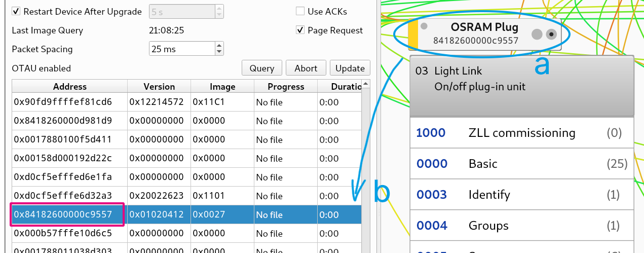Image resolution: width=644 pixels, height=253 pixels.
Task: Open the 1000 ZLL commissioning cluster
Action: (522, 133)
